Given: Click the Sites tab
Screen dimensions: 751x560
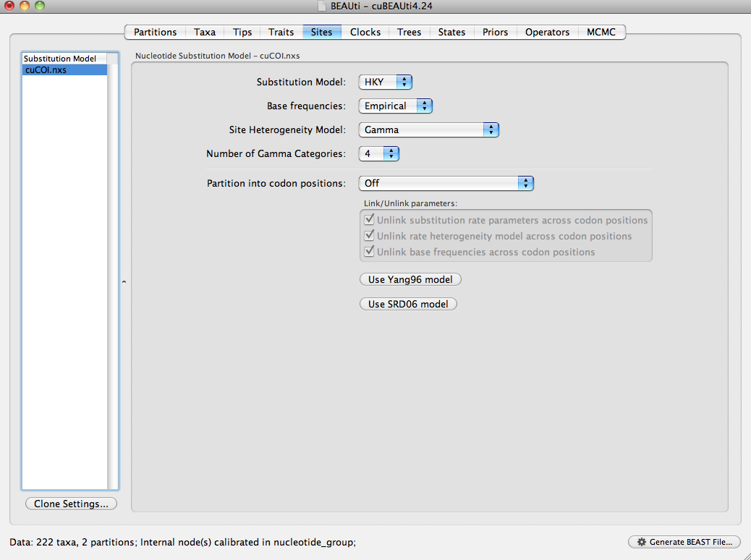Looking at the screenshot, I should click(321, 32).
